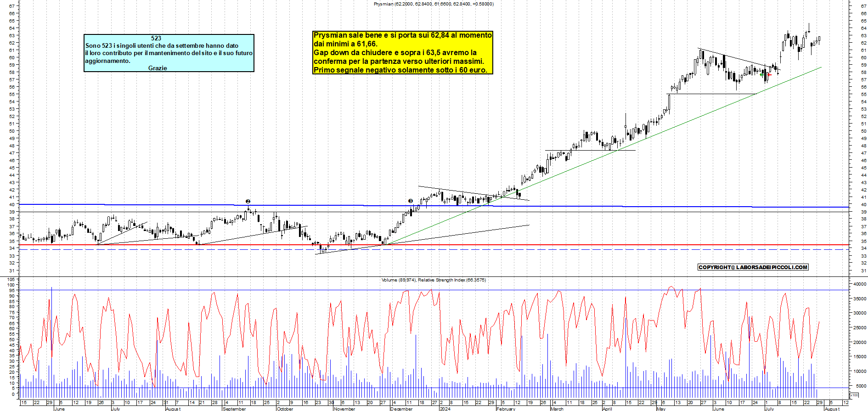Screen dimensions: 868x411
Task: Click the word 'aggiornamento.' in cyan box
Action: click(x=108, y=61)
